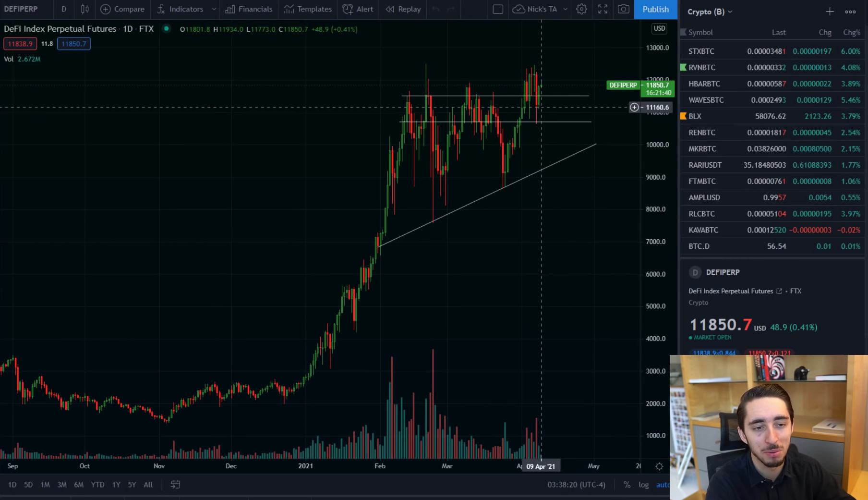Viewport: 868px width, 500px height.
Task: Click the blue buy price 11850.7 button
Action: click(74, 44)
